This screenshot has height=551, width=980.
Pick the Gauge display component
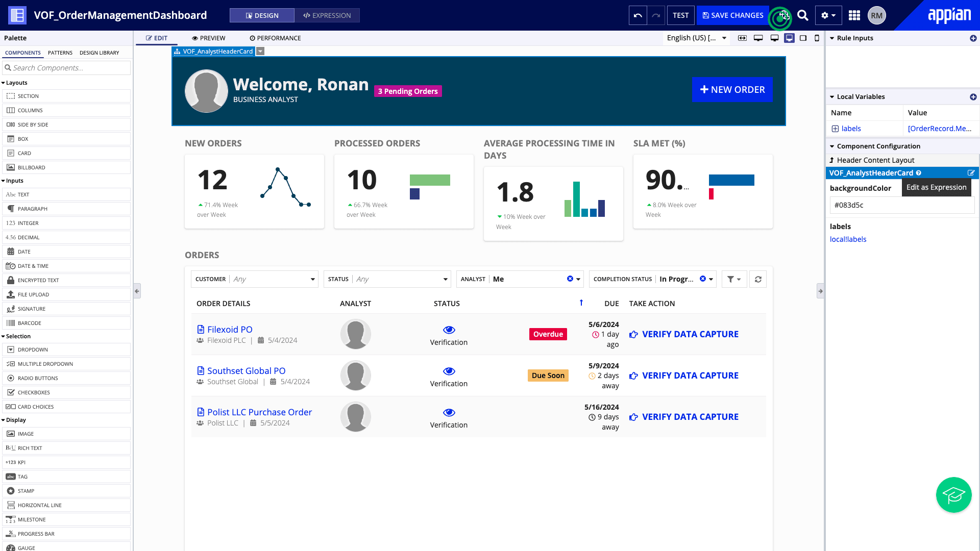(66, 547)
